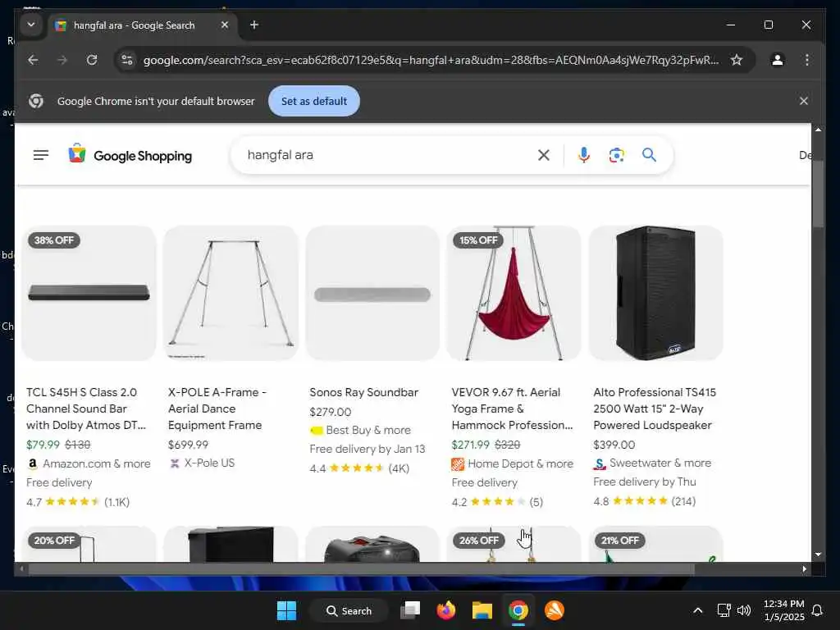Open the Windows Start menu

[x=286, y=610]
